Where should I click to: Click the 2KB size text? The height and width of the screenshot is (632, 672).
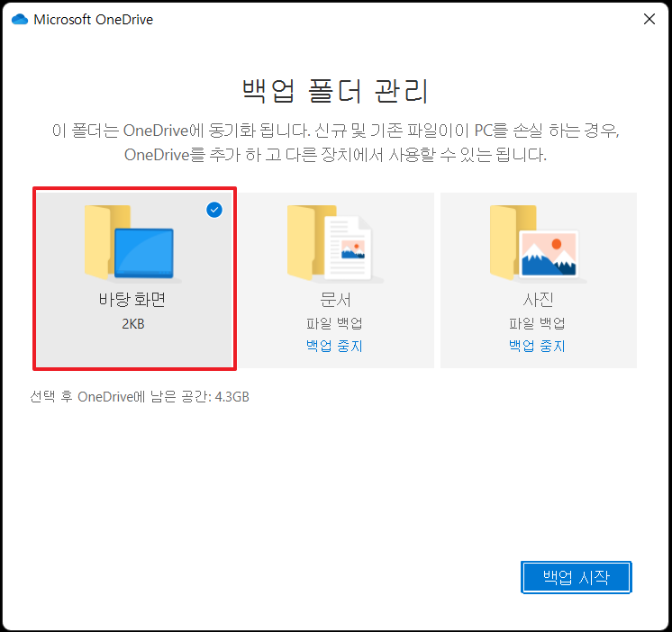(x=132, y=324)
